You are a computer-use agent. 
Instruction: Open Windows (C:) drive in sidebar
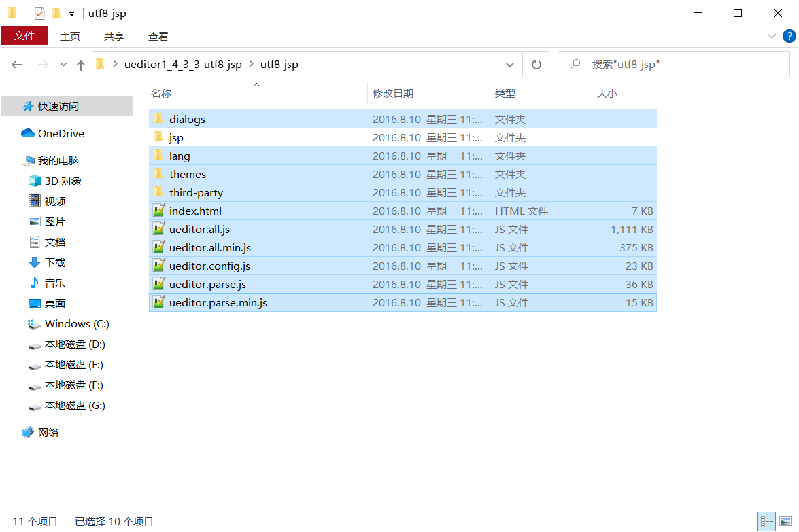[x=76, y=324]
